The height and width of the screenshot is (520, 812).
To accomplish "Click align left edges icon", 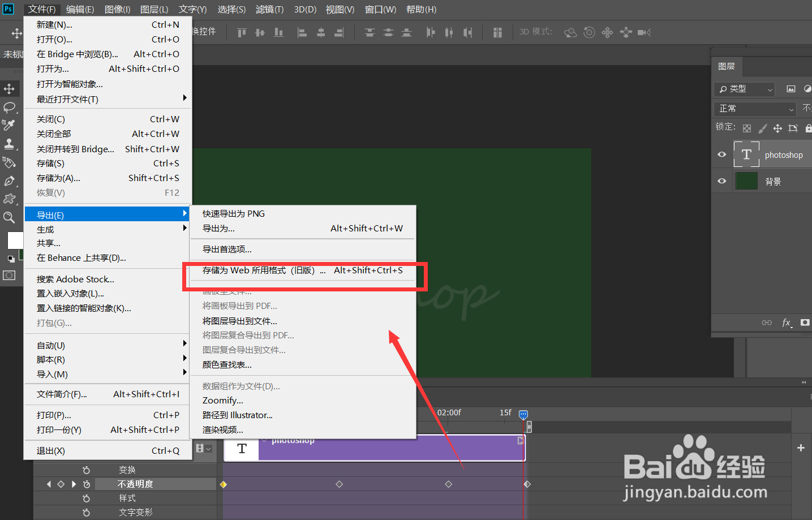I will pyautogui.click(x=302, y=33).
